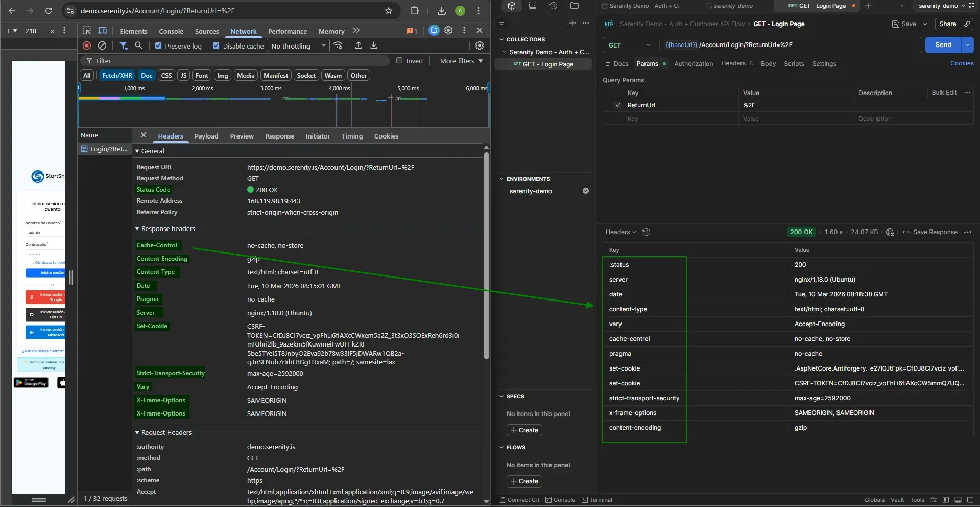Save the GET Login Page request
The width and height of the screenshot is (980, 507).
coord(904,24)
